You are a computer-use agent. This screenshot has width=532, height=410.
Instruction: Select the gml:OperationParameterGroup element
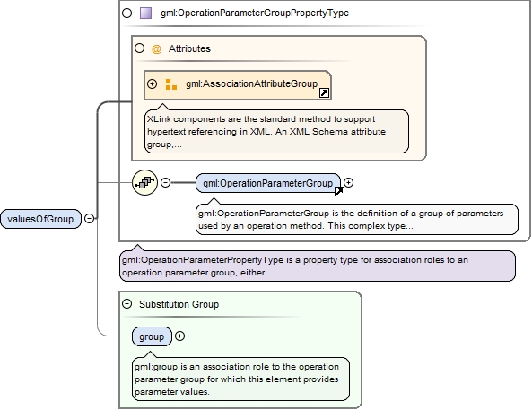coord(268,183)
